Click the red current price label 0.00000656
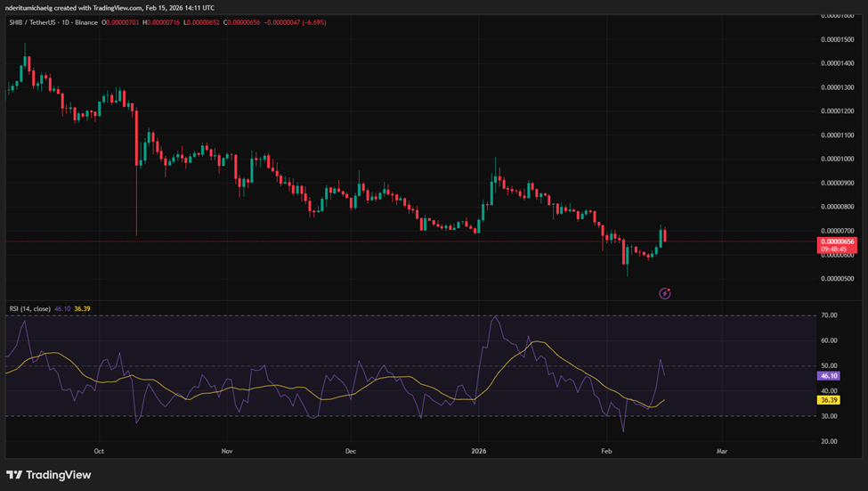This screenshot has height=491, width=868. [838, 241]
